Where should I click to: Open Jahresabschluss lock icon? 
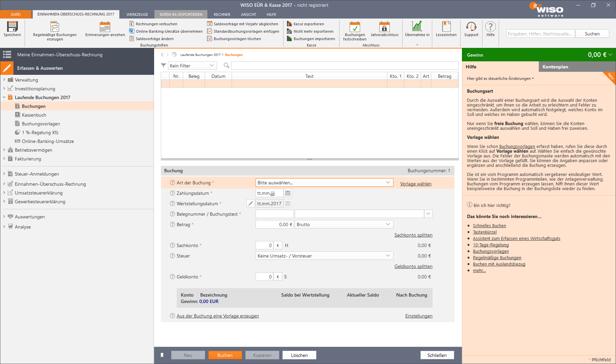click(x=384, y=27)
